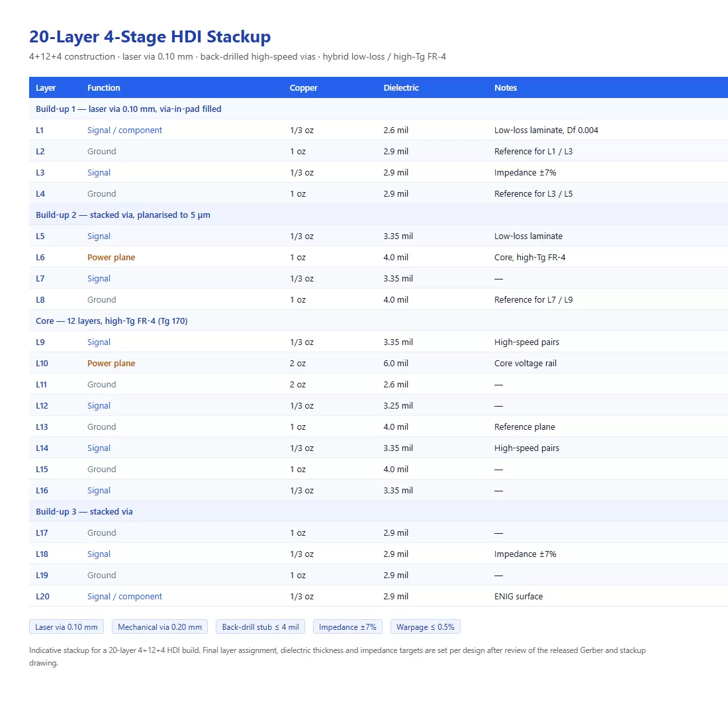Select the "Function" column header

click(103, 88)
